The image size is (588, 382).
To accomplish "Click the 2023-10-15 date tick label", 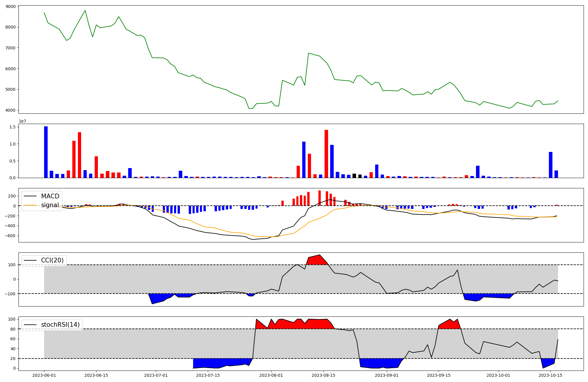I will [550, 375].
